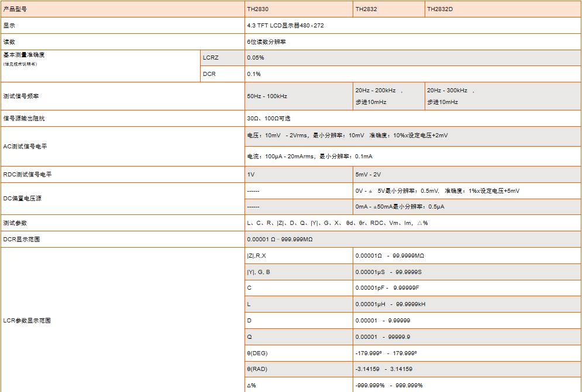This screenshot has width=582, height=392.
Task: Select the 5mV - 2V cell
Action: point(467,174)
